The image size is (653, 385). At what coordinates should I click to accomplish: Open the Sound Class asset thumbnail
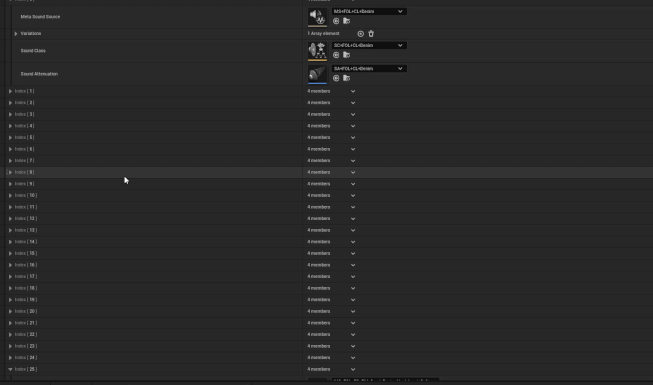tap(317, 51)
